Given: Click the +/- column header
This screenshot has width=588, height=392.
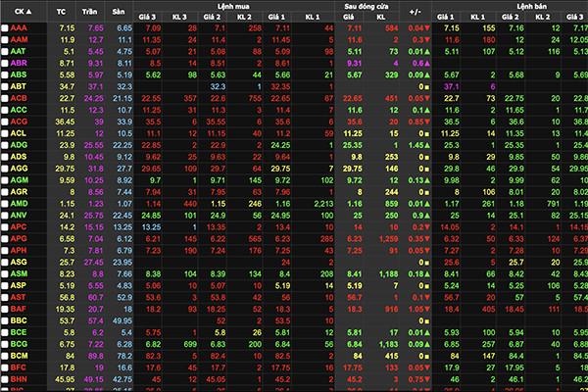Looking at the screenshot, I should tap(416, 12).
